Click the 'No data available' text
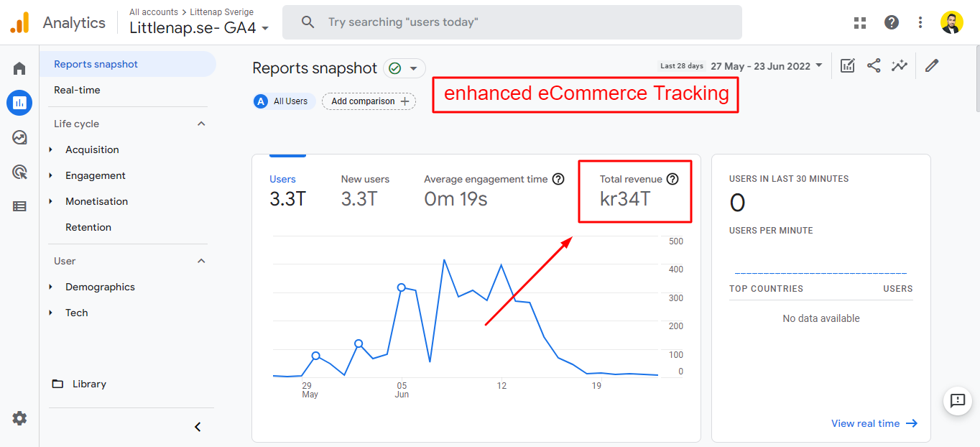The width and height of the screenshot is (980, 447). 821,318
